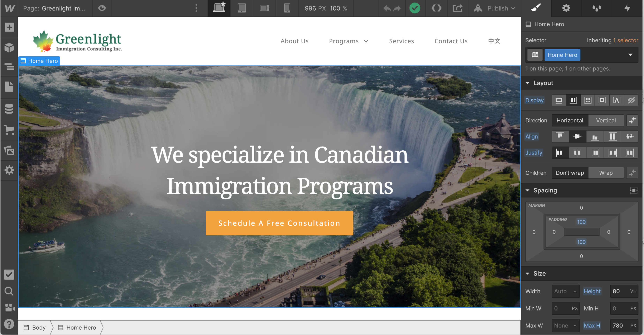This screenshot has width=644, height=335.
Task: Set children to Don't wrap
Action: coord(570,173)
